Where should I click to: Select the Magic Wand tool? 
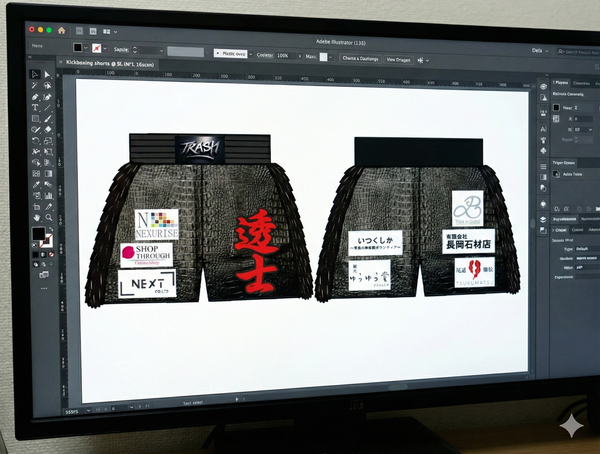(x=35, y=85)
